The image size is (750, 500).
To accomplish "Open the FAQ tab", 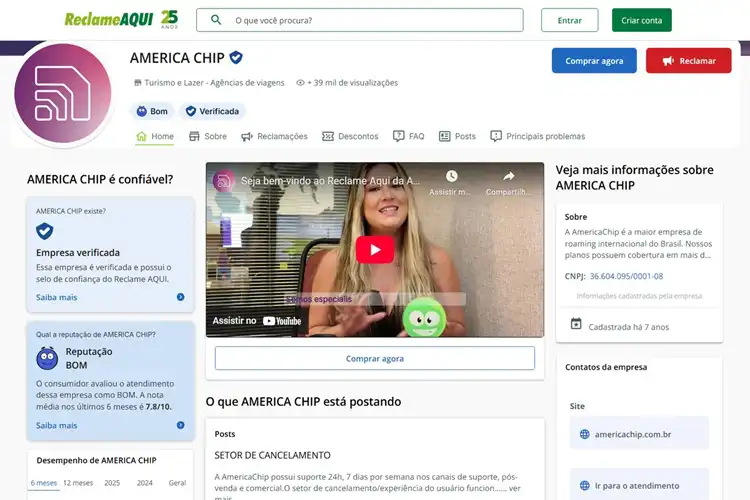I will point(408,136).
